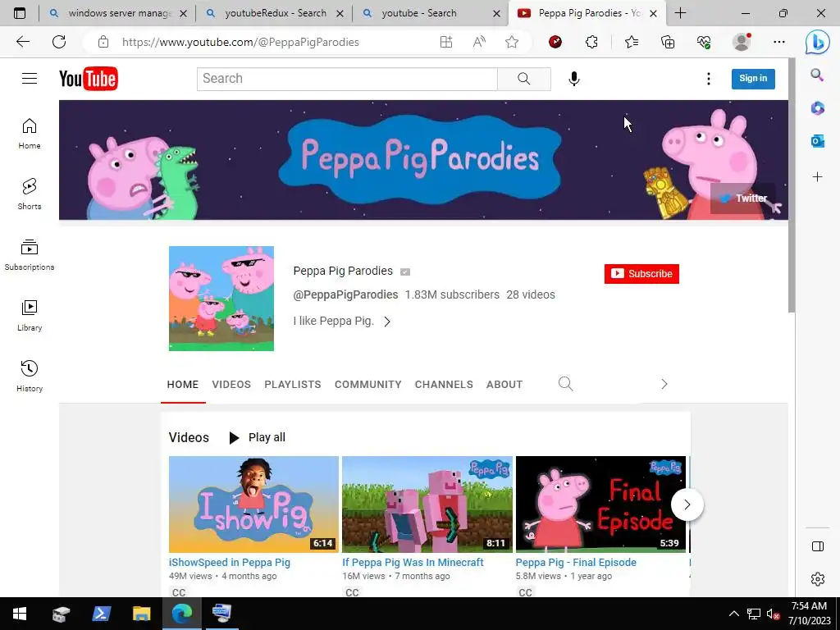Open Edge sidebar search icon
The image size is (840, 630).
(817, 75)
